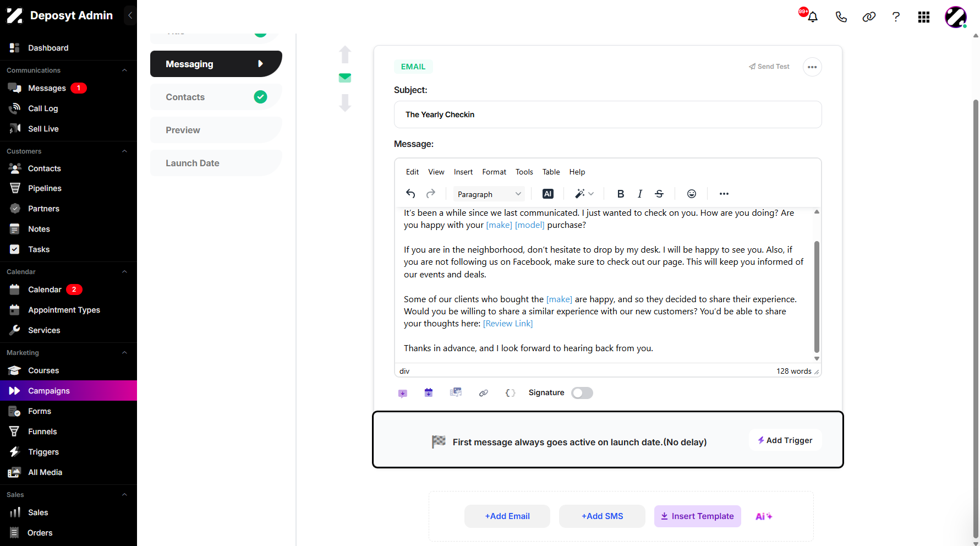Move email step down with arrow
Image resolution: width=980 pixels, height=546 pixels.
(345, 102)
